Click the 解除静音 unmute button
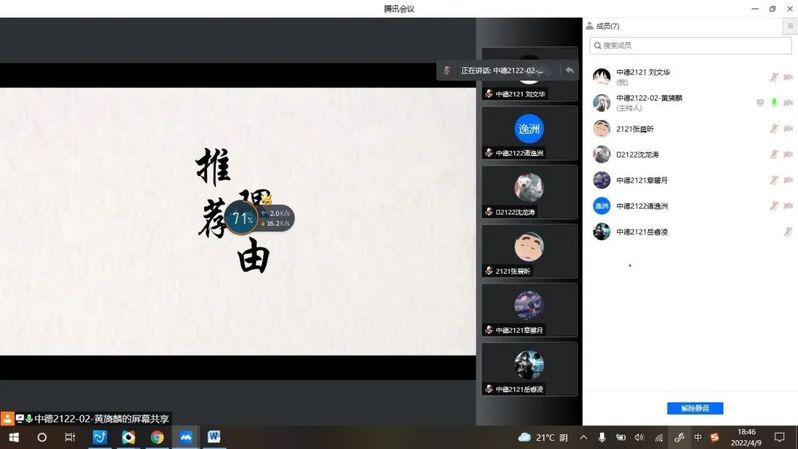Viewport: 798px width, 449px height. (695, 408)
